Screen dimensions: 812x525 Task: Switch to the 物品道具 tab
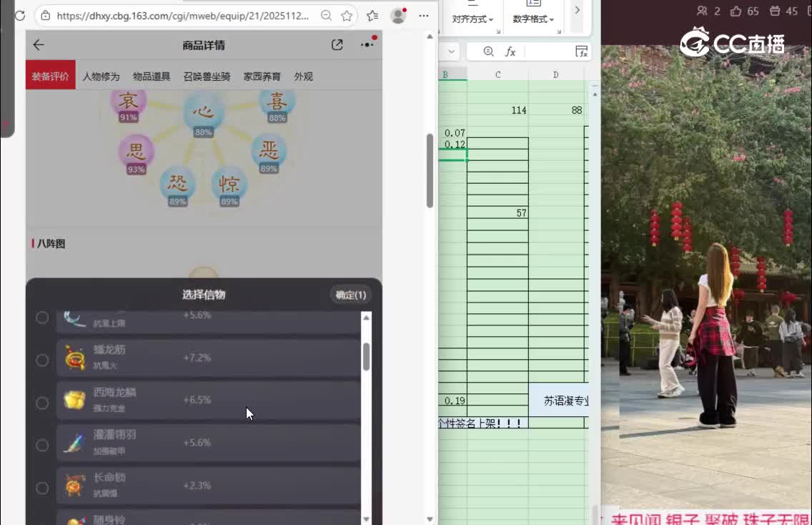[152, 77]
